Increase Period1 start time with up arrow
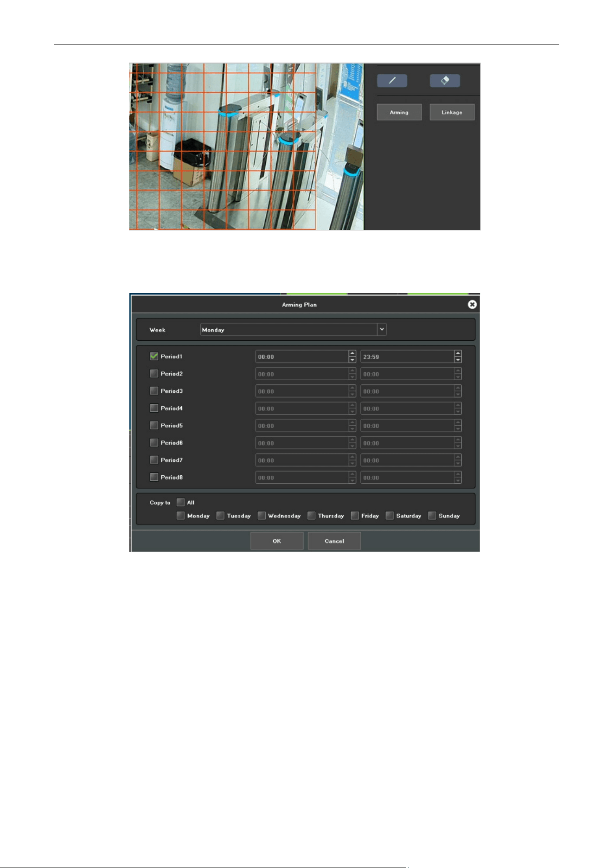The image size is (614, 868). tap(352, 353)
